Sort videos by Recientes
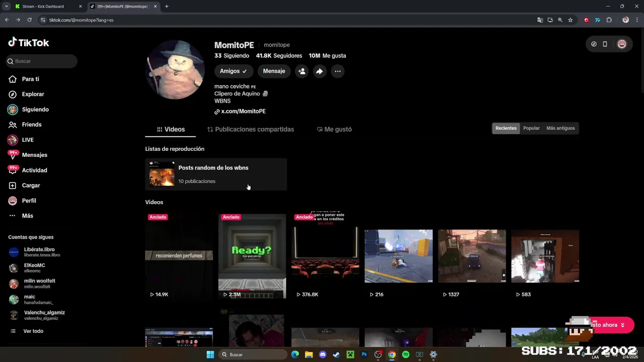Screen dimensions: 644x362 506,128
